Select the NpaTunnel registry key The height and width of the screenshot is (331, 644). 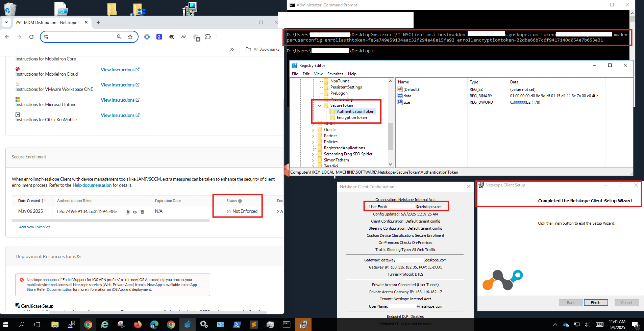[340, 81]
